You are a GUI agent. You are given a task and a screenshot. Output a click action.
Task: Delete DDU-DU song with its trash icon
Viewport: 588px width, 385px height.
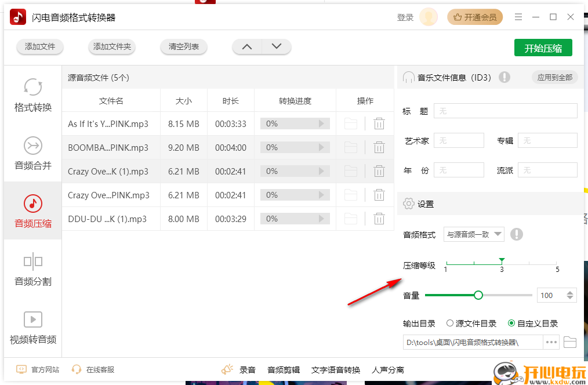[379, 219]
